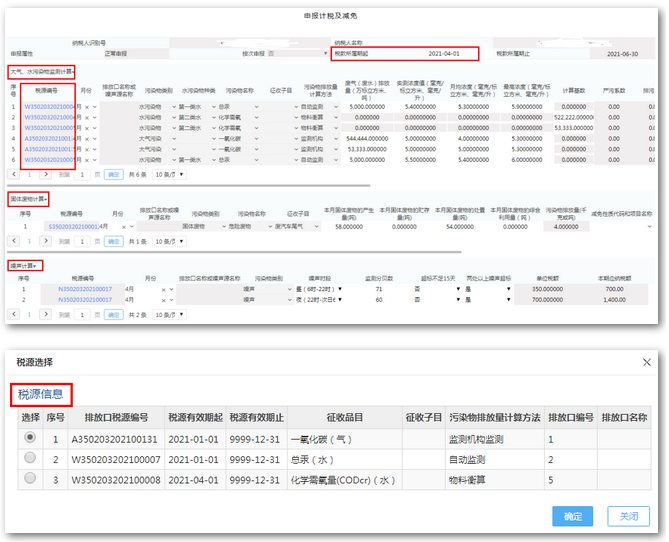Image resolution: width=669 pixels, height=542 pixels.
Task: Click 确定 in the air/water table pager
Action: click(x=113, y=174)
